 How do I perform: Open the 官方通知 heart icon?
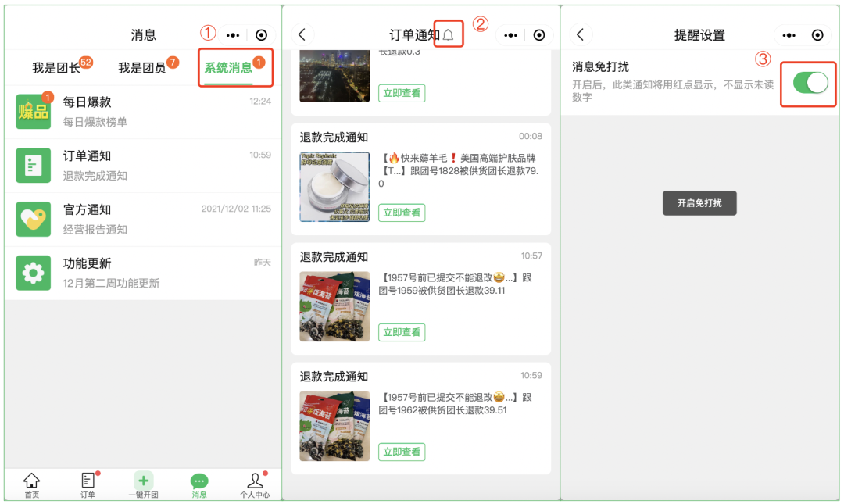(x=33, y=220)
